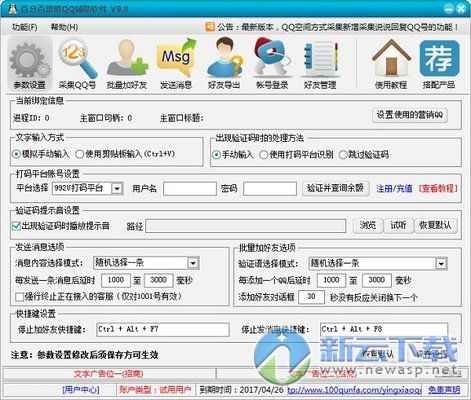This screenshot has width=471, height=400.
Task: Click 停止加好友快捷键 Ctrl+Alt+F7 field
Action: (163, 329)
